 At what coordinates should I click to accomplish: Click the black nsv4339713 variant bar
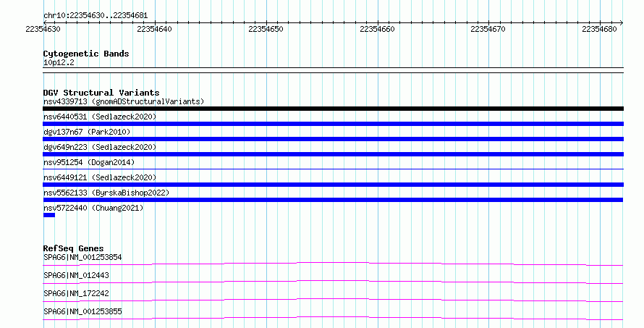(x=333, y=109)
